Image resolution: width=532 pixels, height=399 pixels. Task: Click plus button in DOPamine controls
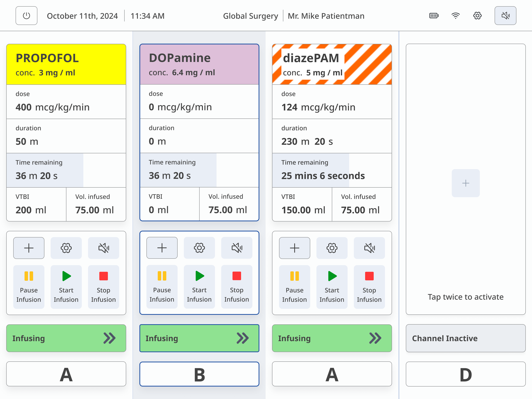click(162, 248)
